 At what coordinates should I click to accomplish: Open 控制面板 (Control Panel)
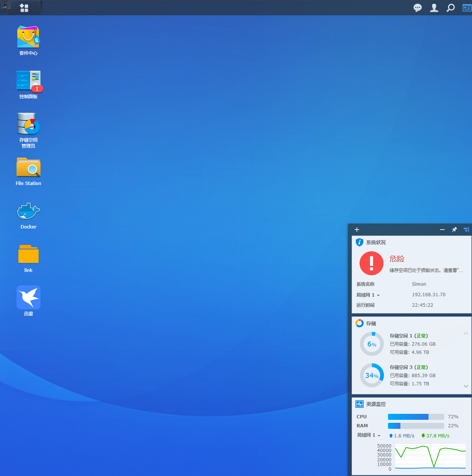click(28, 85)
